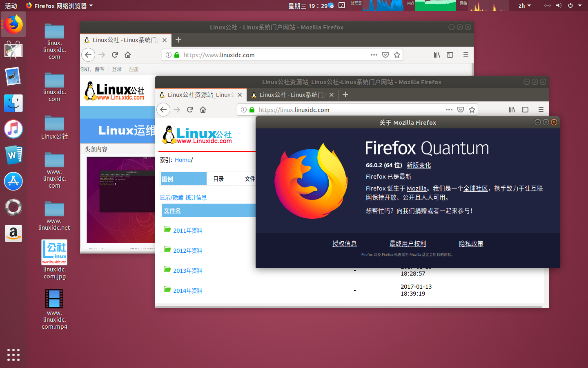Open volume indicator in top bar

click(x=559, y=6)
